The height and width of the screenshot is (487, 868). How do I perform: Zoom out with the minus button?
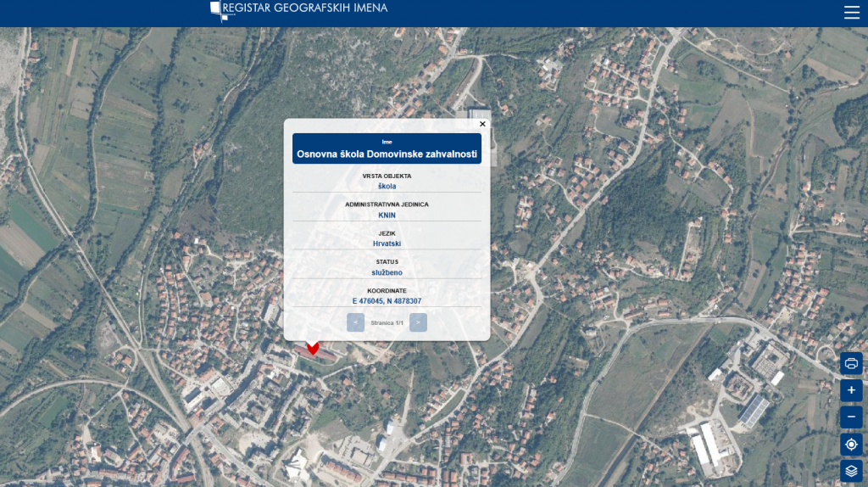click(x=851, y=417)
